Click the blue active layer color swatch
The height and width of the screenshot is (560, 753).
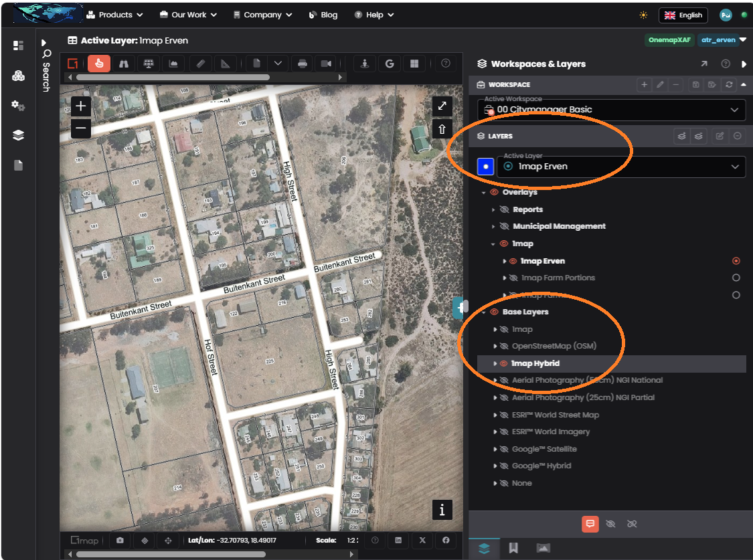[485, 167]
